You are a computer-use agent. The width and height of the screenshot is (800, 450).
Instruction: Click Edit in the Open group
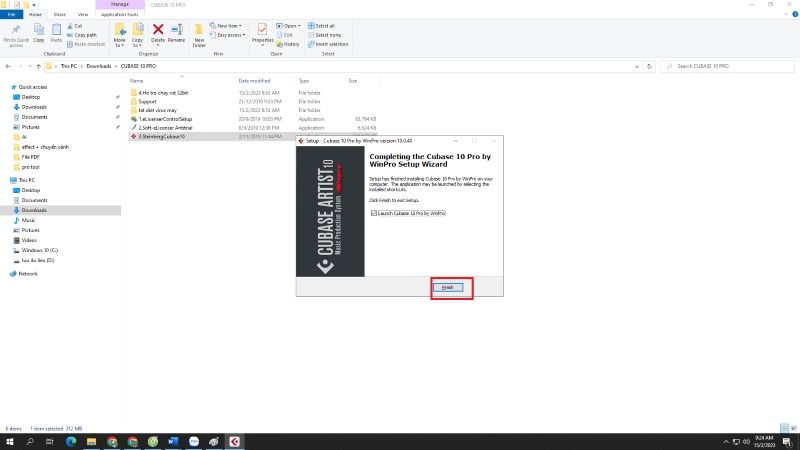285,35
